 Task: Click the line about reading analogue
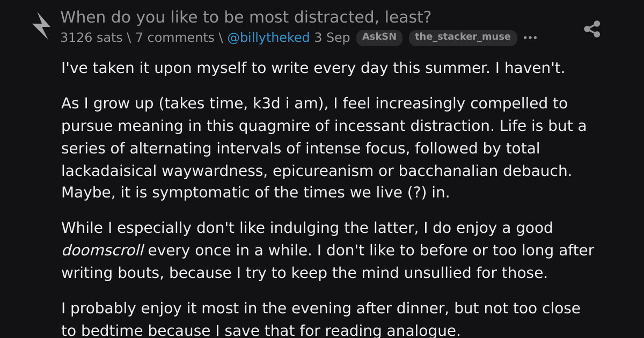[x=261, y=330]
